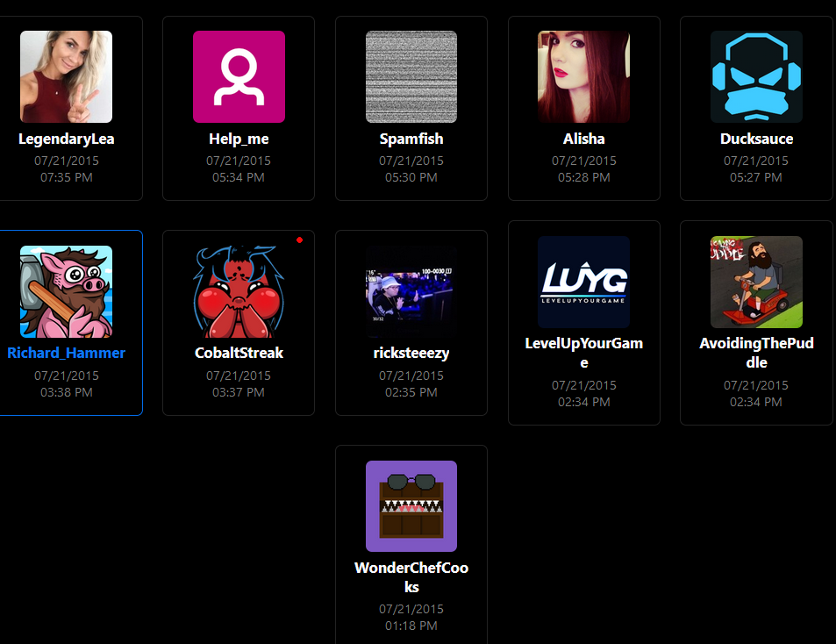Open the WonderChefCooks name text

[411, 577]
